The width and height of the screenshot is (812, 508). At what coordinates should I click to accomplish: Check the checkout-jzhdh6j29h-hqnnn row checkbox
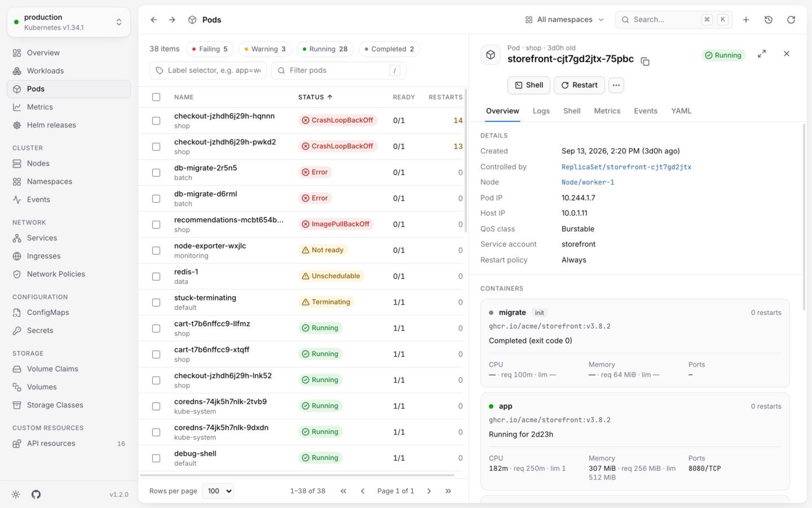pos(156,121)
